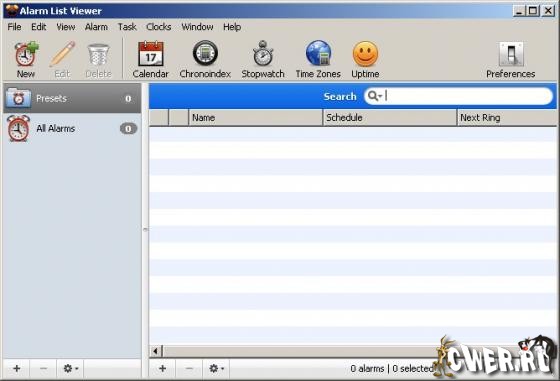Image resolution: width=560 pixels, height=381 pixels.
Task: Click the panel splitter collapse handle
Action: click(x=145, y=229)
